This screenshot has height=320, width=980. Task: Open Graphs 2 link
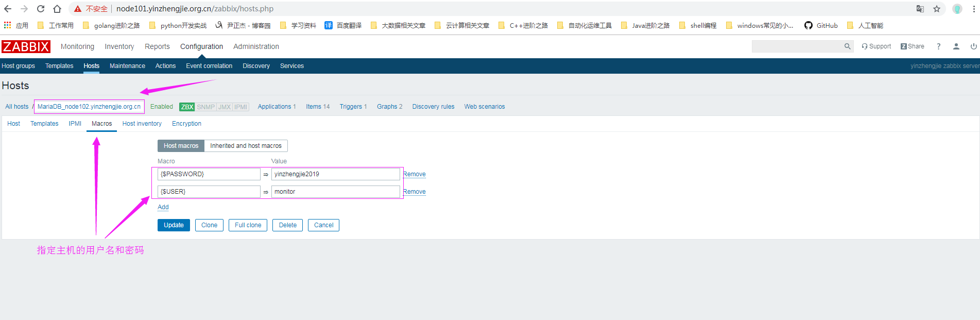click(389, 107)
